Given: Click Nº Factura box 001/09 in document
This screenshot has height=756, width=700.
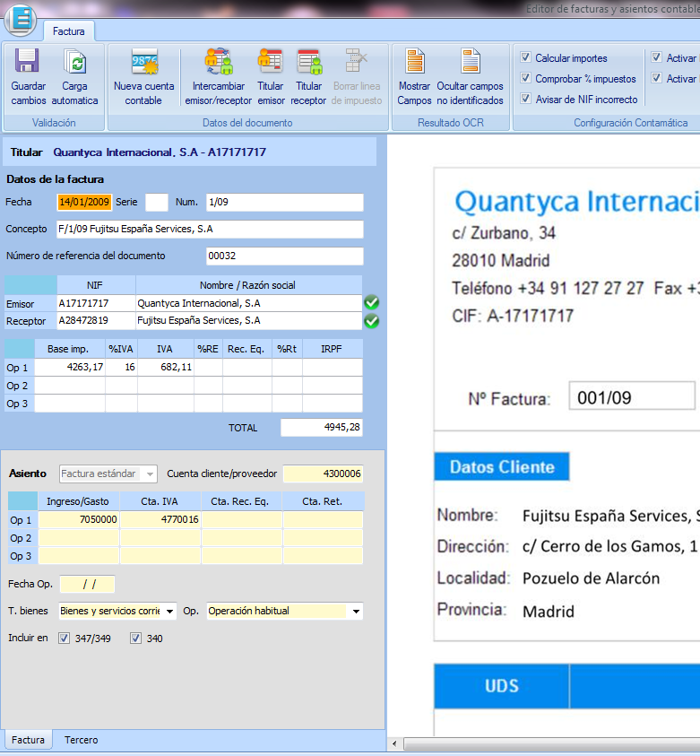Looking at the screenshot, I should point(632,395).
